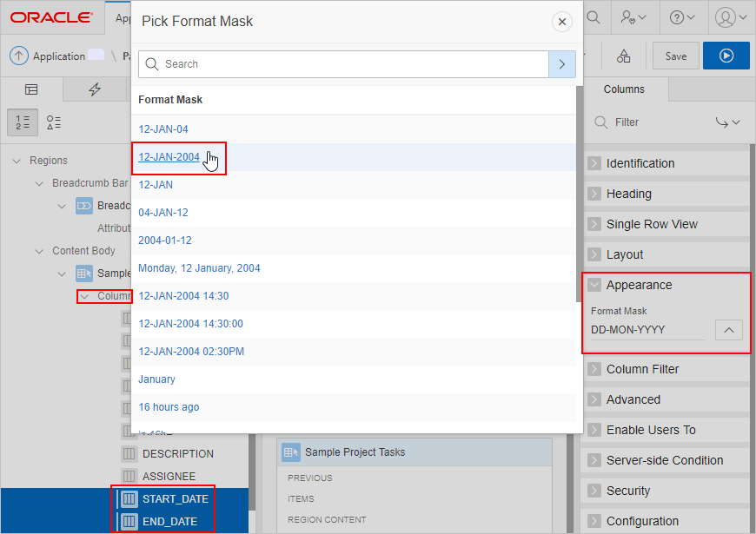Open the Shared Components shapes icon

click(x=623, y=55)
